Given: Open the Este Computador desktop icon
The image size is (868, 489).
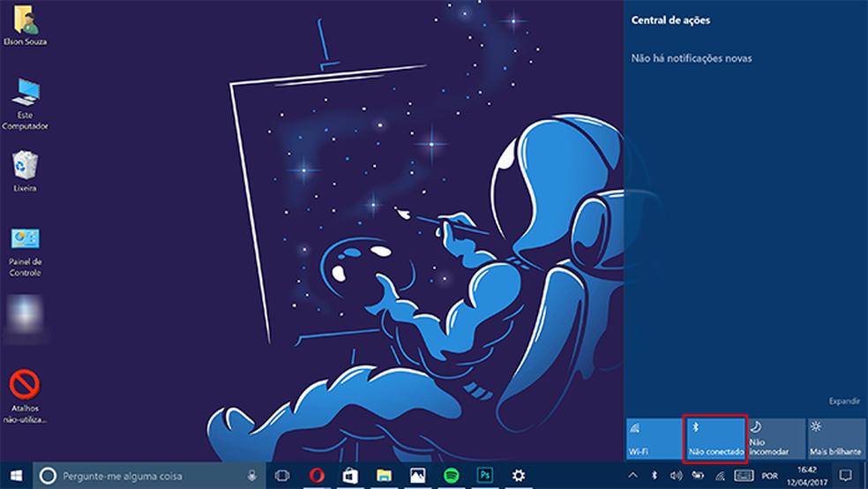Looking at the screenshot, I should (25, 104).
